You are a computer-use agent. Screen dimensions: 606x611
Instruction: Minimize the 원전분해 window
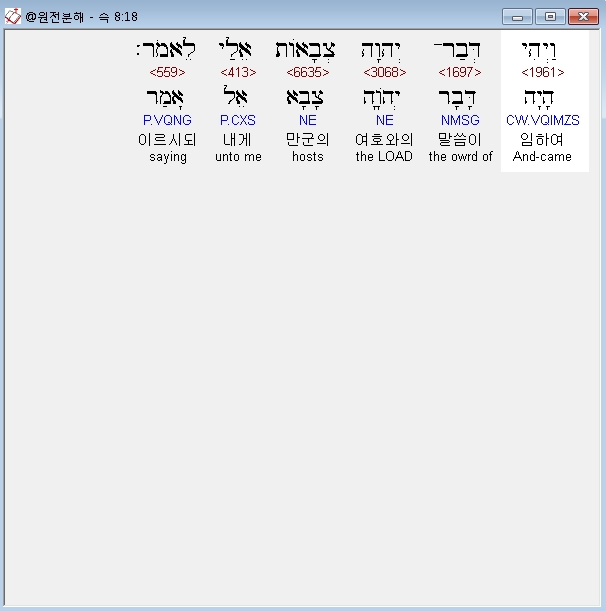(x=517, y=17)
